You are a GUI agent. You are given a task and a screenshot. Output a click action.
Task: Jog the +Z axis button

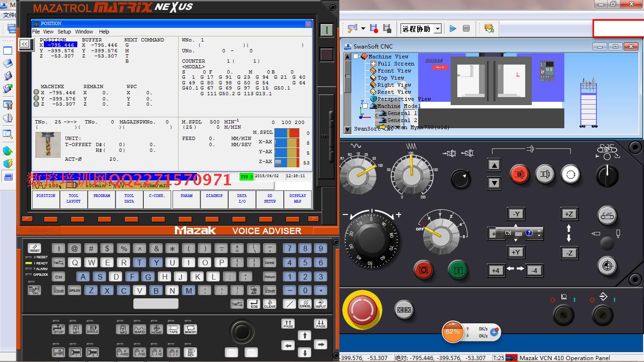(569, 214)
